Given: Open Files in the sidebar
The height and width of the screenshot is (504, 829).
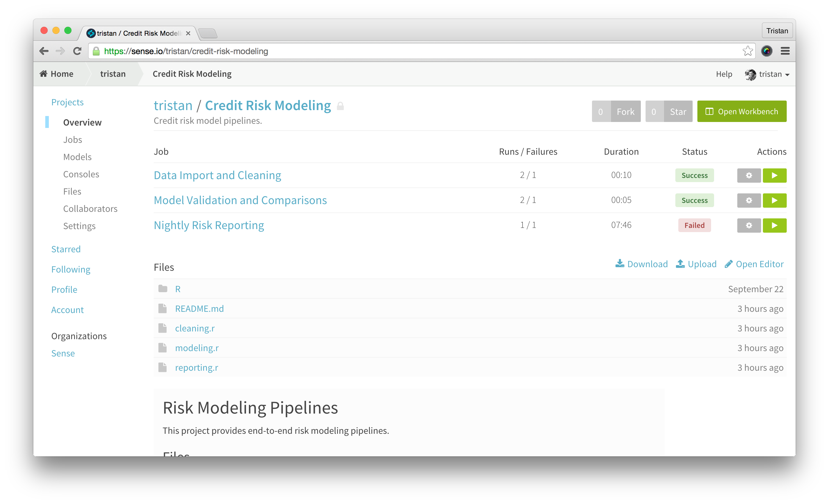Looking at the screenshot, I should tap(72, 191).
